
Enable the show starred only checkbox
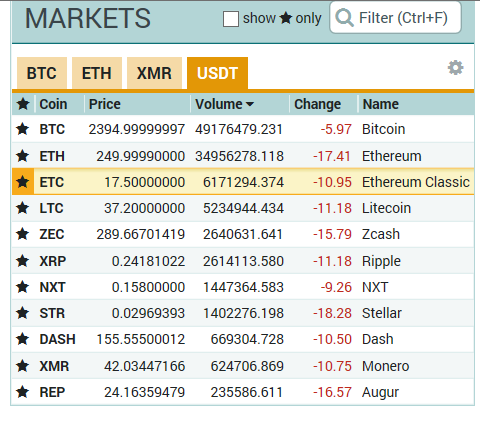231,19
